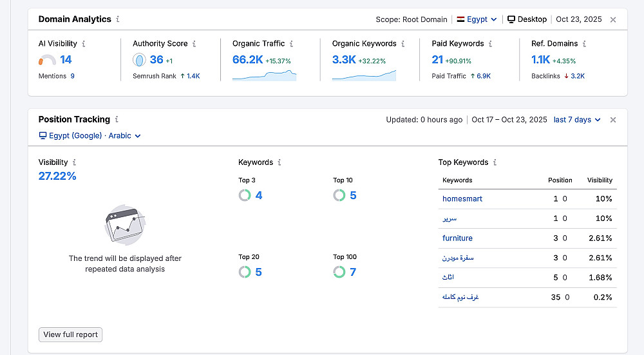644x355 pixels.
Task: Open Egypt (Google) Arabic location dropdown
Action: pyautogui.click(x=90, y=136)
